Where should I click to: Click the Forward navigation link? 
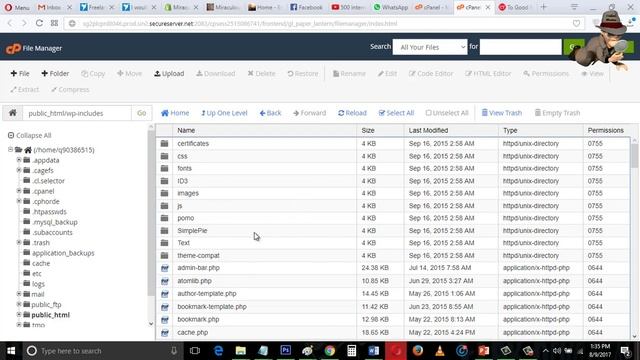(309, 113)
